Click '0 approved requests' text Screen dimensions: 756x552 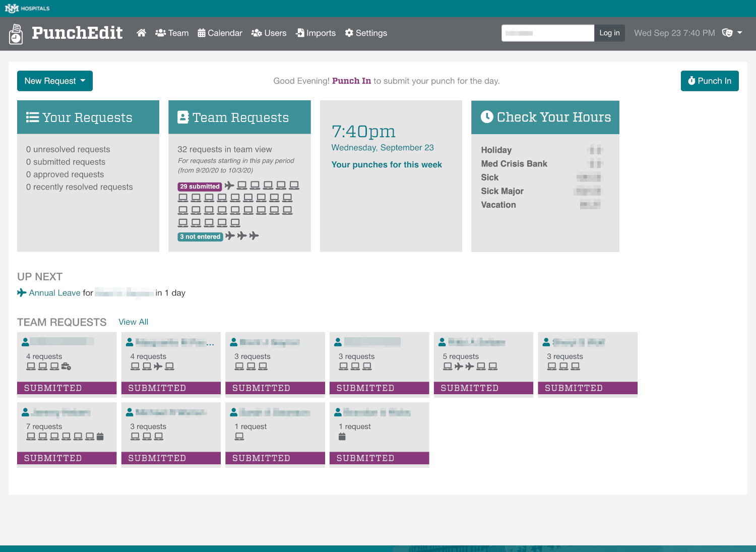click(65, 174)
